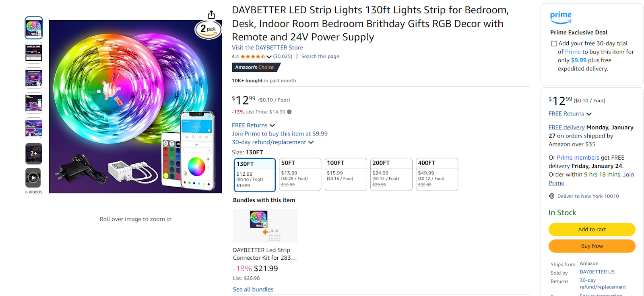Select the 50FT size option

300,174
